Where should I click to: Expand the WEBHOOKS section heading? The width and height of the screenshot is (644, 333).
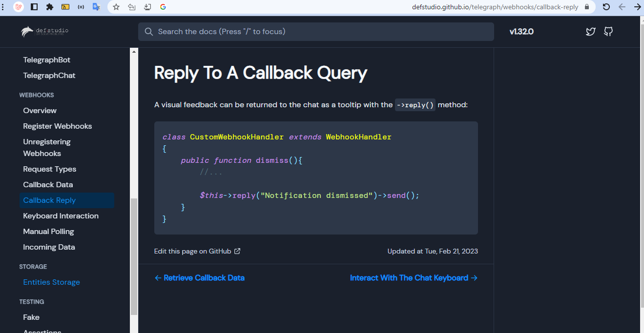pos(37,95)
